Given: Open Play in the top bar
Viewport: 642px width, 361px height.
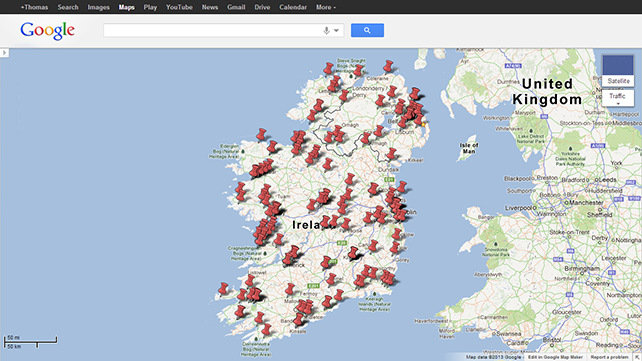Looking at the screenshot, I should [150, 7].
